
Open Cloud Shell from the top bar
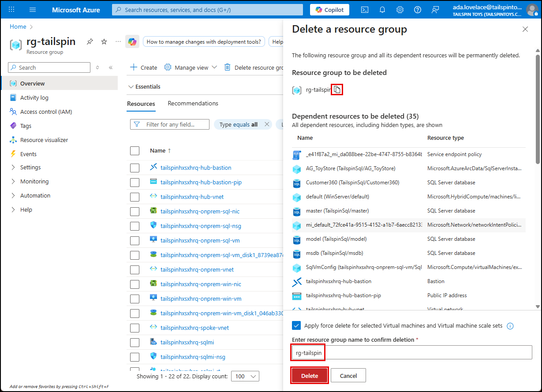365,9
